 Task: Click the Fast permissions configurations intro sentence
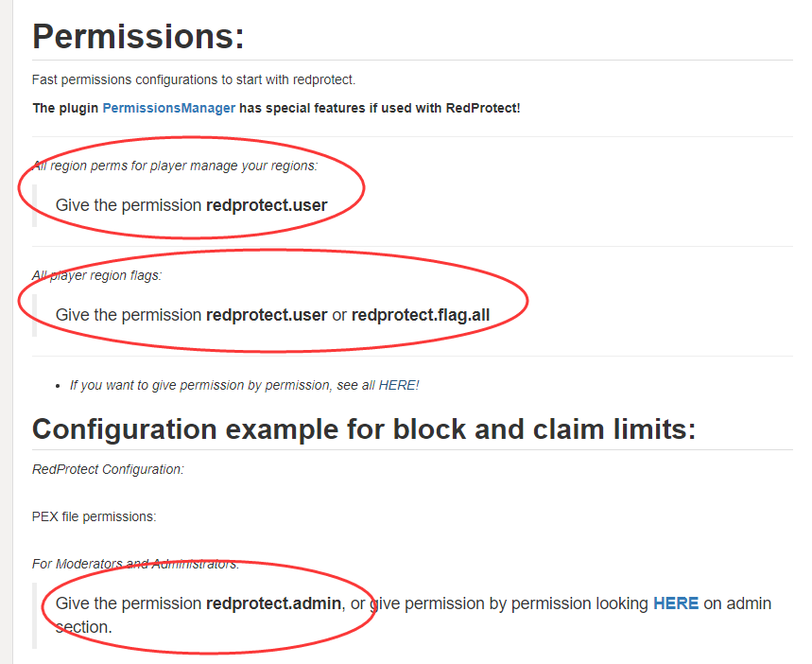coord(194,79)
